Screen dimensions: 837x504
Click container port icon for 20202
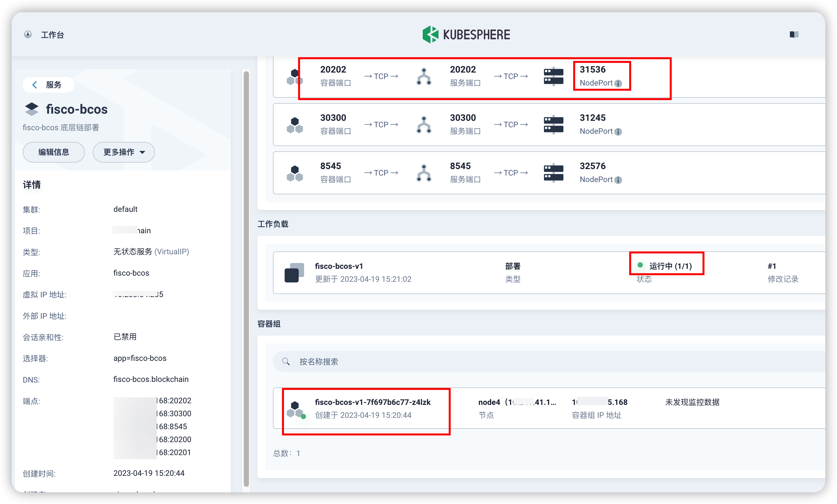(x=295, y=77)
